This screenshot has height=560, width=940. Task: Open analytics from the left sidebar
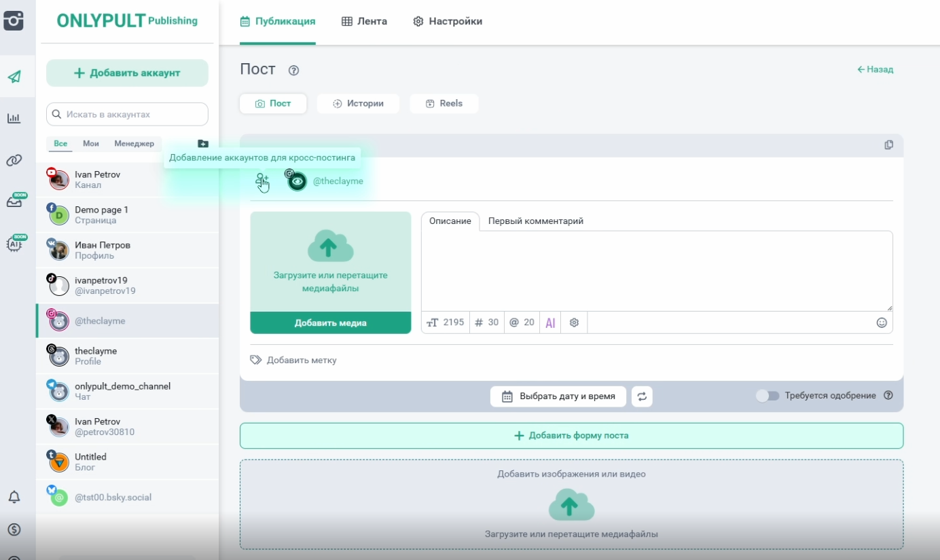pos(14,119)
